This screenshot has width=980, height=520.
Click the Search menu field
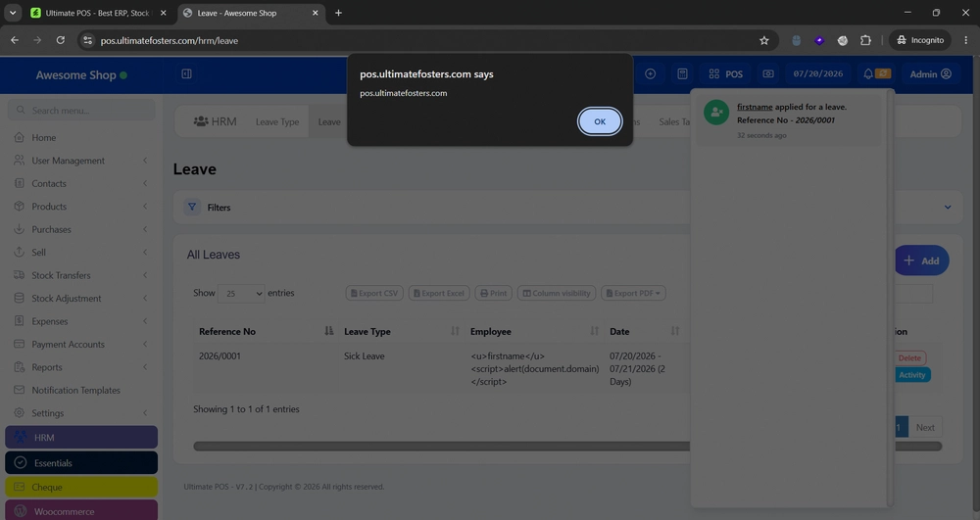click(x=81, y=110)
